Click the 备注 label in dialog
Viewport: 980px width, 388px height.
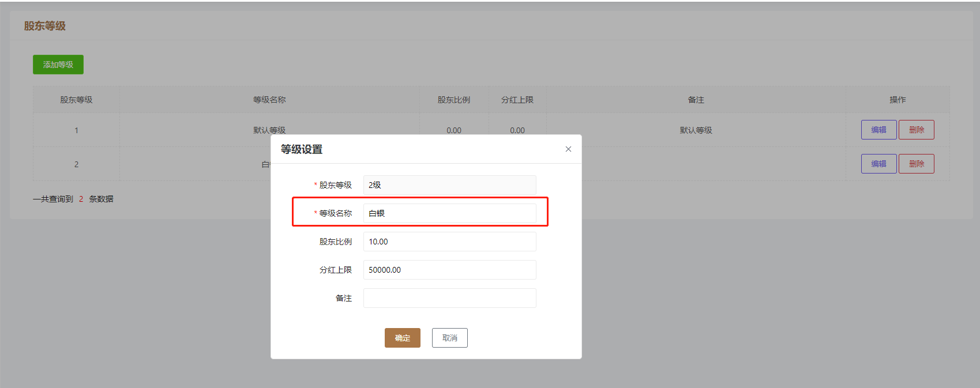[x=344, y=298]
